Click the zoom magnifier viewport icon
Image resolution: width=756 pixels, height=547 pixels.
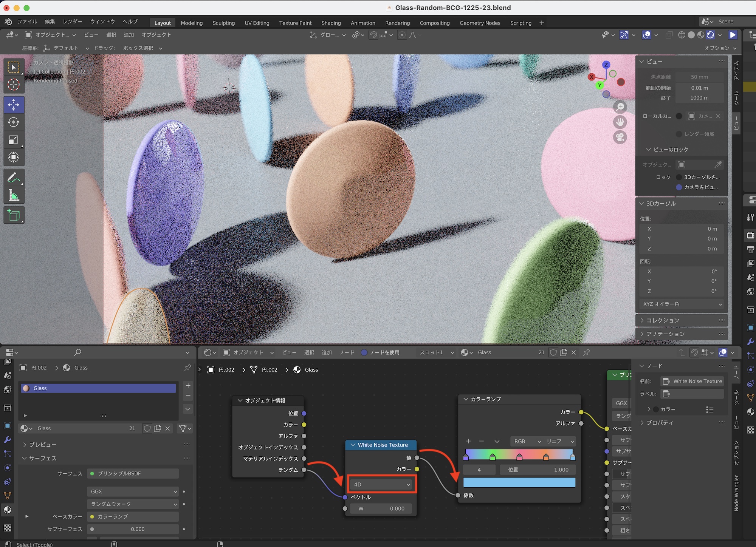point(620,107)
